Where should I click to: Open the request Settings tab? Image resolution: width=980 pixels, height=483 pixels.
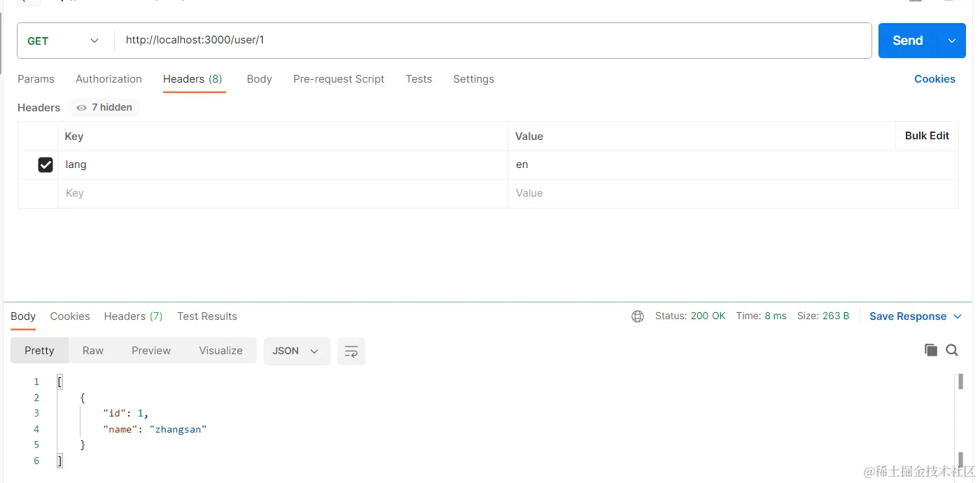[x=473, y=79]
